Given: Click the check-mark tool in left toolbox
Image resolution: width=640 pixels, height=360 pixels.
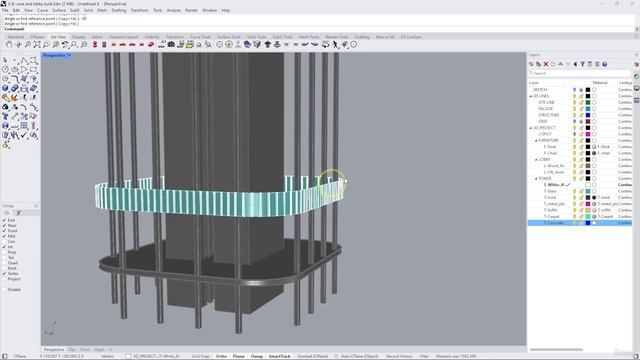Looking at the screenshot, I should coord(24,135).
